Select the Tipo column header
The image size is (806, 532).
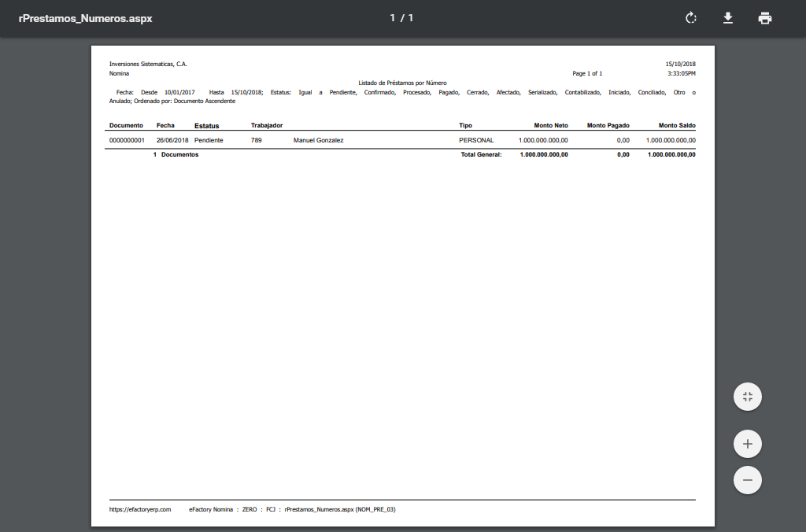point(466,125)
